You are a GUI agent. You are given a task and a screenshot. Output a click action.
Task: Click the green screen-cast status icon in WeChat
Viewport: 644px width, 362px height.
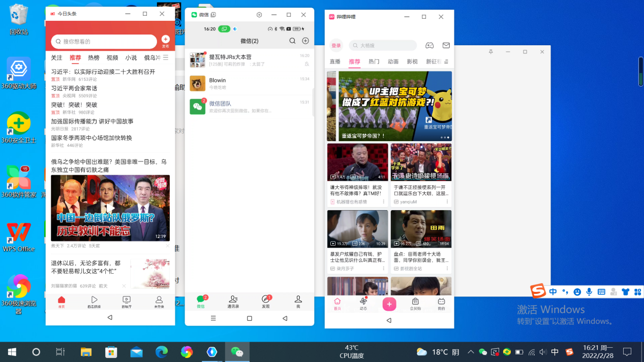click(x=224, y=29)
